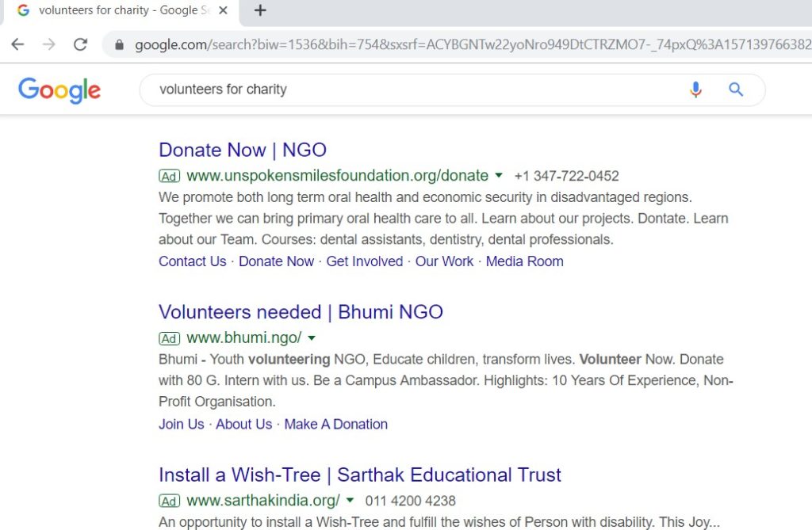Click the www.unspokensmilesfoundation.org/donate URL
The image size is (812, 530).
click(x=338, y=175)
